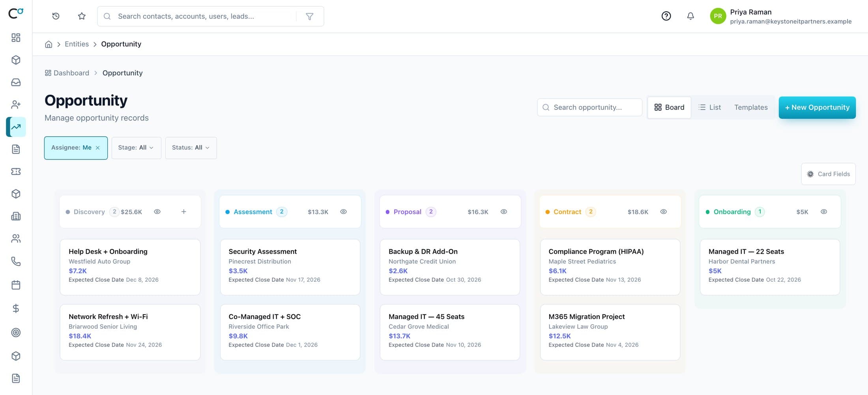Switch to the Board view
Screen dimensions: 868x395
pyautogui.click(x=669, y=107)
